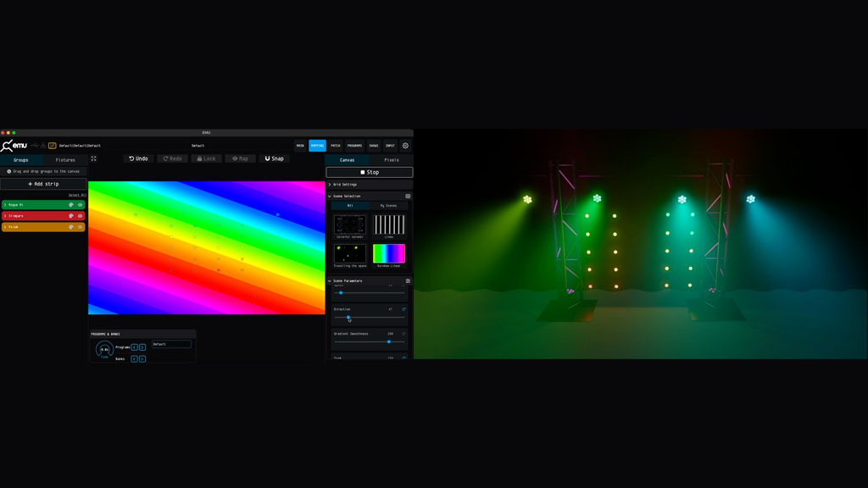Viewport: 868px width, 488px height.
Task: Open color palette for Rogue R1 group
Action: click(x=71, y=205)
